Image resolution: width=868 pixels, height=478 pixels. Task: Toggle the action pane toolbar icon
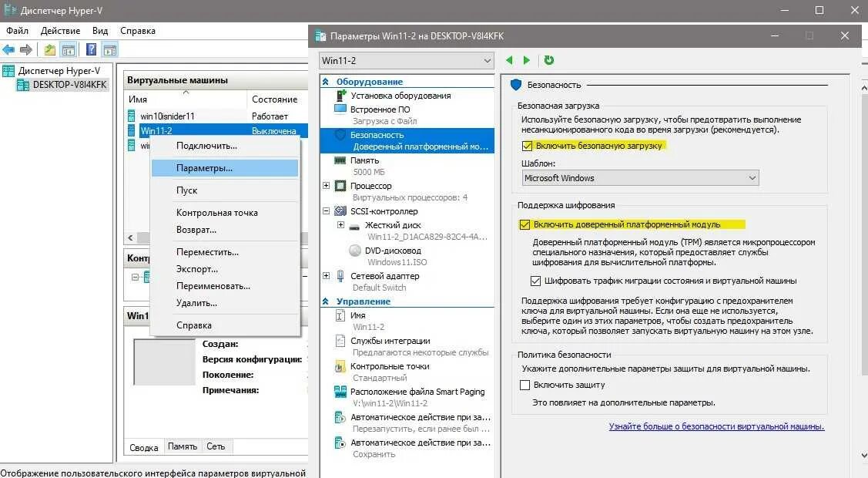pyautogui.click(x=110, y=50)
